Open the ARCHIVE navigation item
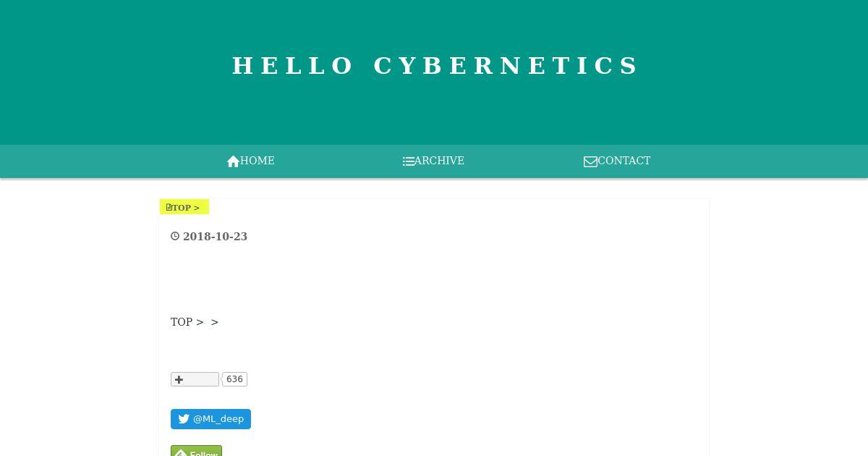 pos(433,161)
